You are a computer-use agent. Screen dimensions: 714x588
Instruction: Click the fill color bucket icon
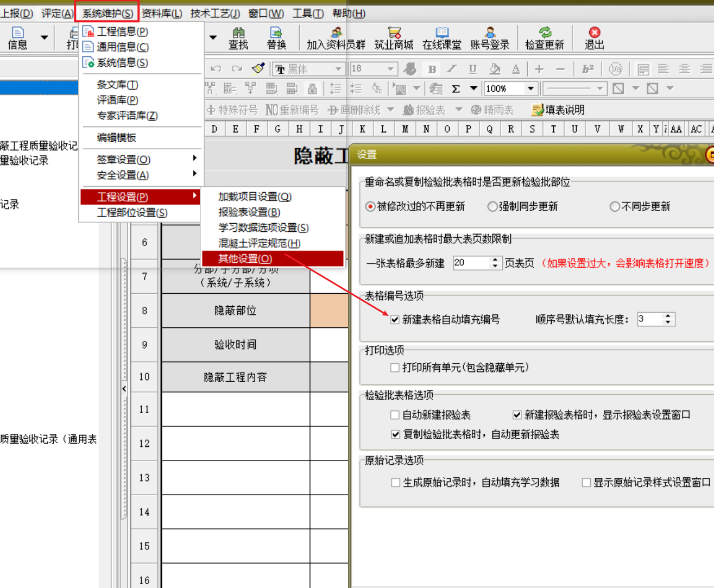pyautogui.click(x=494, y=69)
